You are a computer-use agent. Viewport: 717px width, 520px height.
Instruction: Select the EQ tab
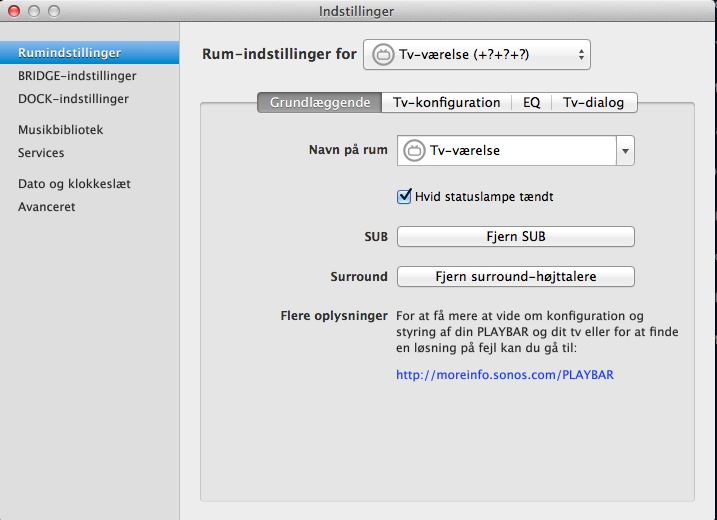[531, 102]
